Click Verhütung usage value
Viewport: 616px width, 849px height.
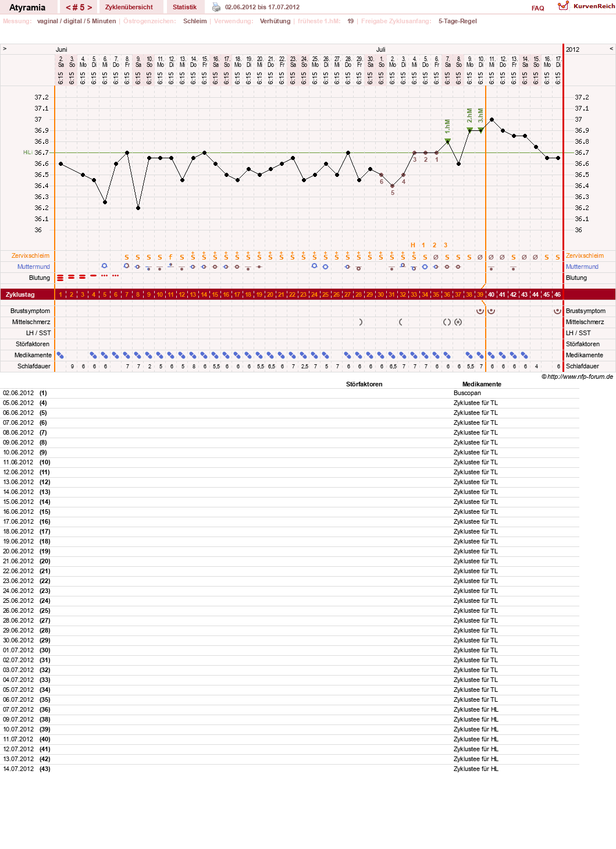(x=275, y=21)
